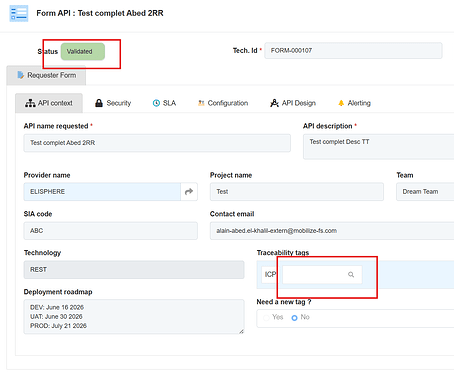
Task: Click the Tech. Id field
Action: click(x=353, y=51)
